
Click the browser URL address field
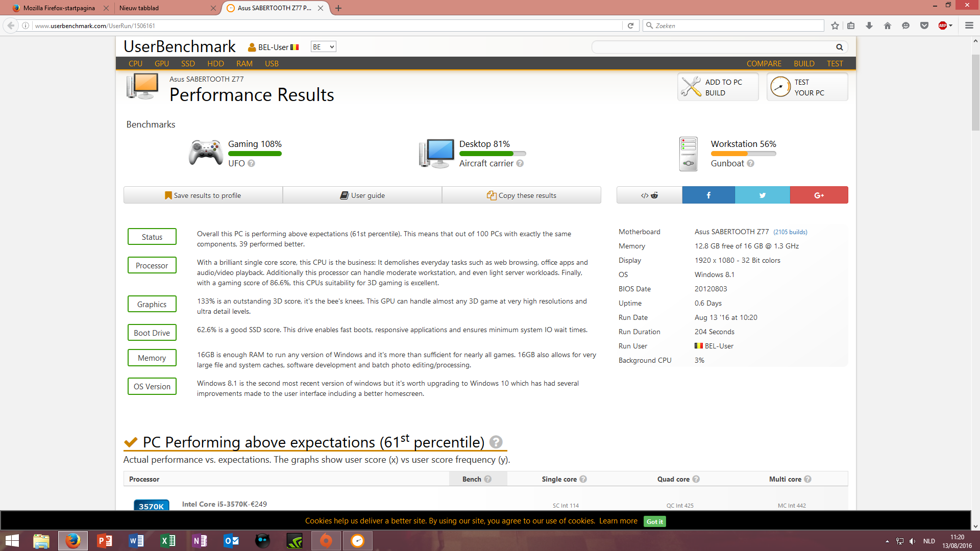[327, 26]
